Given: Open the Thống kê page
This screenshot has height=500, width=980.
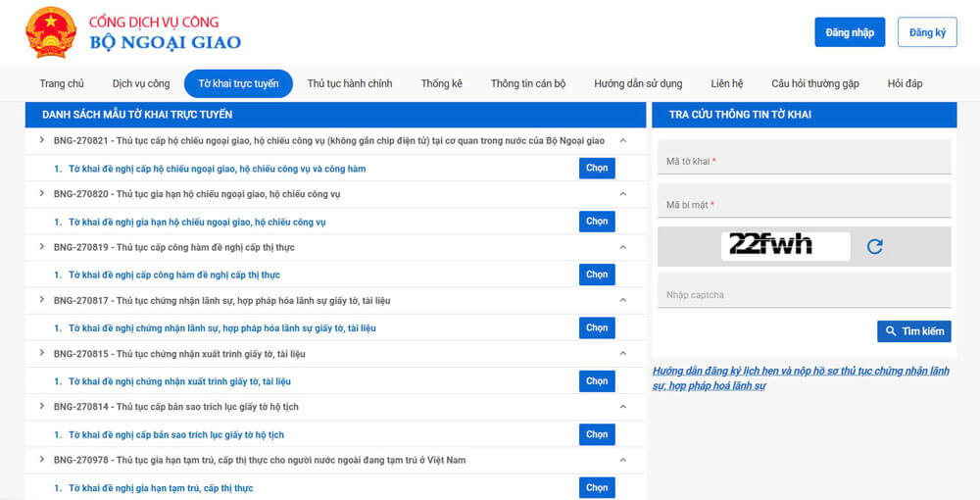Looking at the screenshot, I should point(441,83).
